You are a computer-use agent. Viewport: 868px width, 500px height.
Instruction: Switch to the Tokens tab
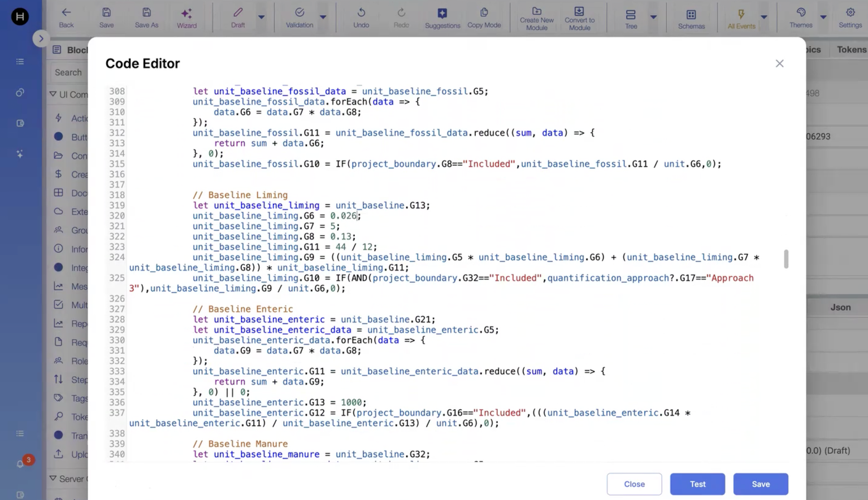click(851, 50)
